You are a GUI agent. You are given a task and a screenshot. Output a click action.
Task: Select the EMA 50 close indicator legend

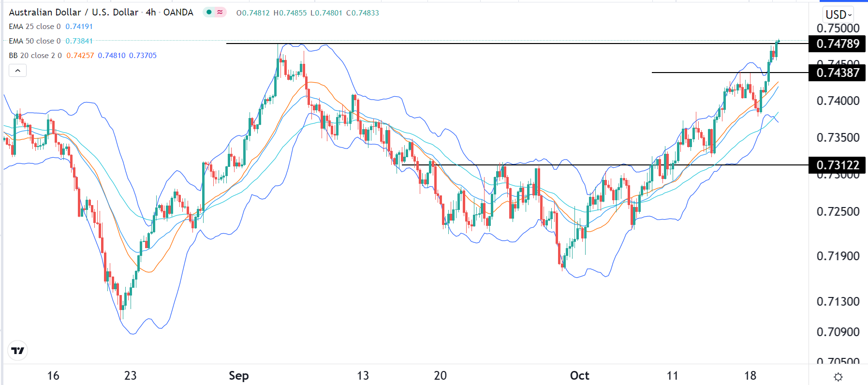[x=35, y=41]
